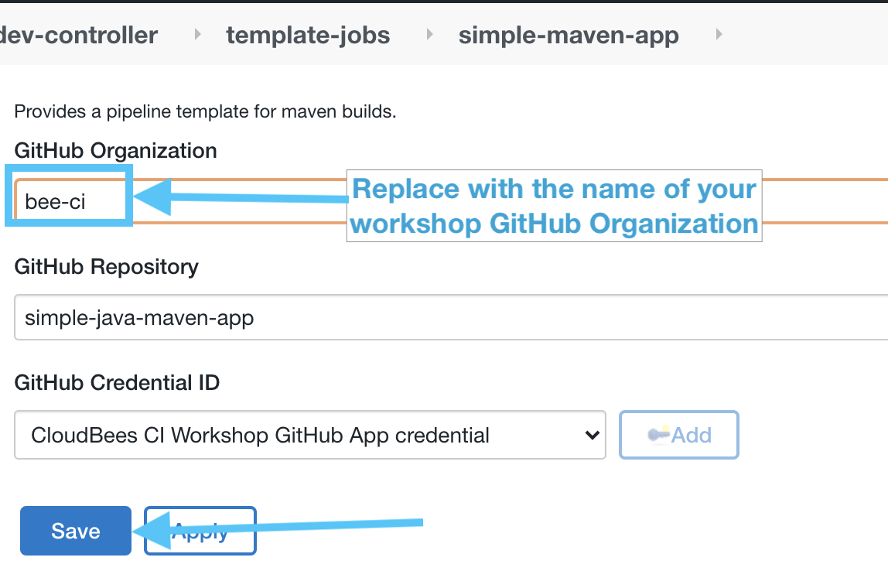Click the breadcrumb arrow after template-jobs
This screenshot has height=588, width=888.
[x=429, y=34]
